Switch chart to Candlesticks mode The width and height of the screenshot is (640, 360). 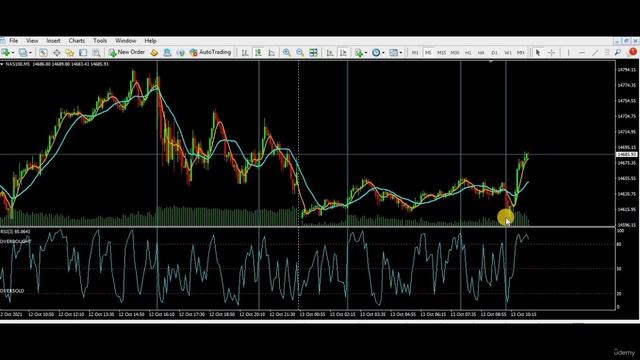258,53
